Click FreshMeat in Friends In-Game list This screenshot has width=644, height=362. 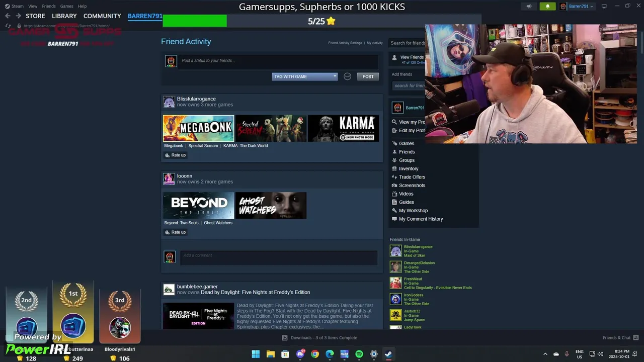(413, 279)
